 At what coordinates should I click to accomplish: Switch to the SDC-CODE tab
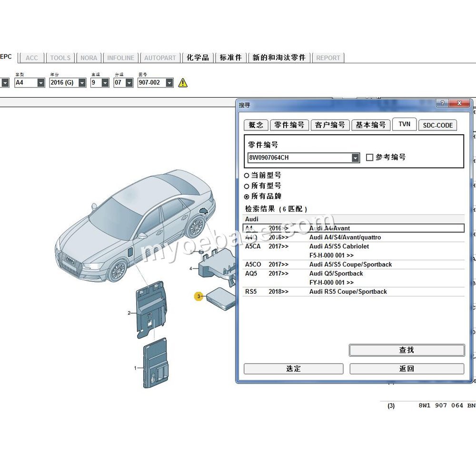[438, 125]
